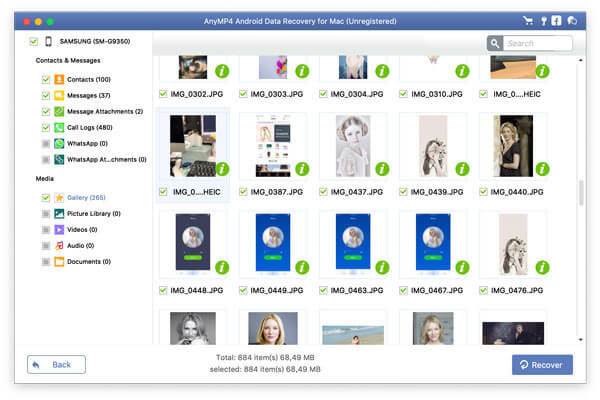Image resolution: width=600 pixels, height=400 pixels.
Task: Click the green Call Logs phone icon
Action: (x=59, y=127)
